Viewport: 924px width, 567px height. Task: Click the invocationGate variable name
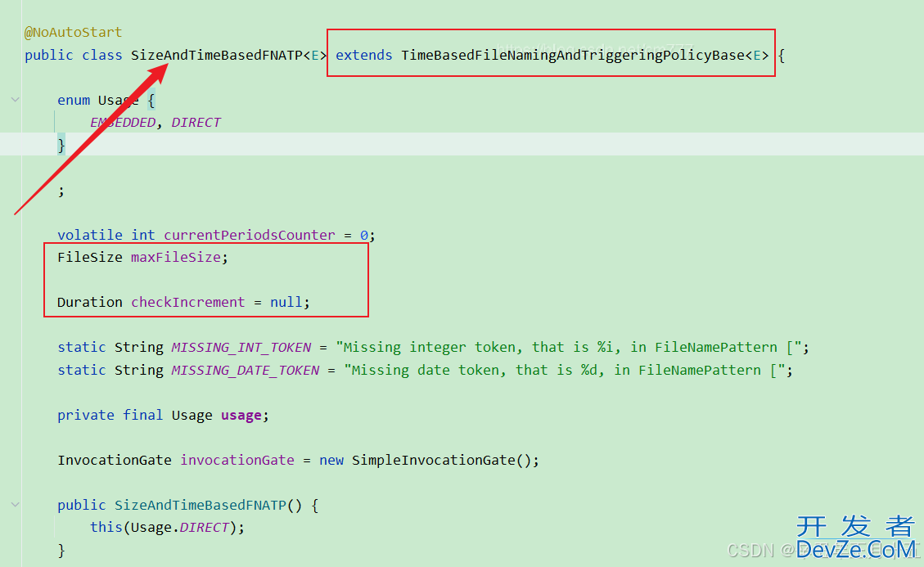237,461
